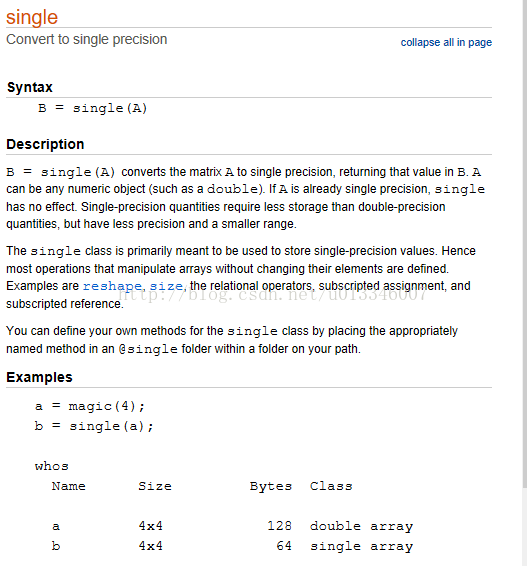
Task: Click the 128 bytes value for variable a
Action: (279, 526)
